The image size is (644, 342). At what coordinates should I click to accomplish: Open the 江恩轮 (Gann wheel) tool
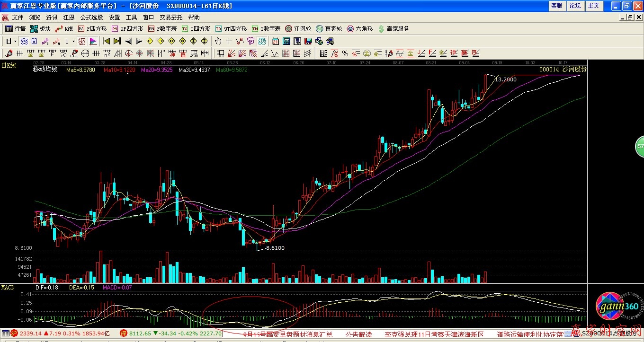298,29
